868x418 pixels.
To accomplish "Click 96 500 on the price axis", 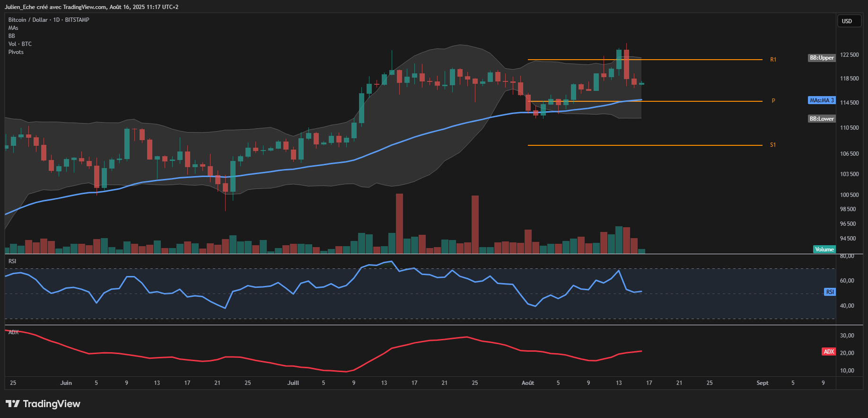I will [848, 224].
